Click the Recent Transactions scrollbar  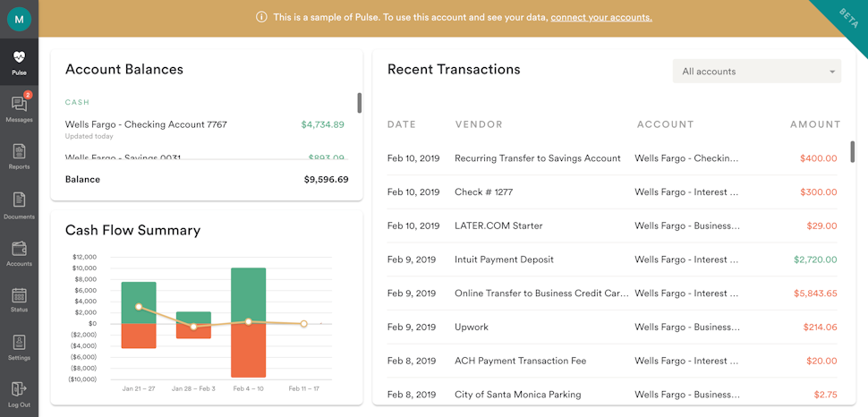click(852, 151)
